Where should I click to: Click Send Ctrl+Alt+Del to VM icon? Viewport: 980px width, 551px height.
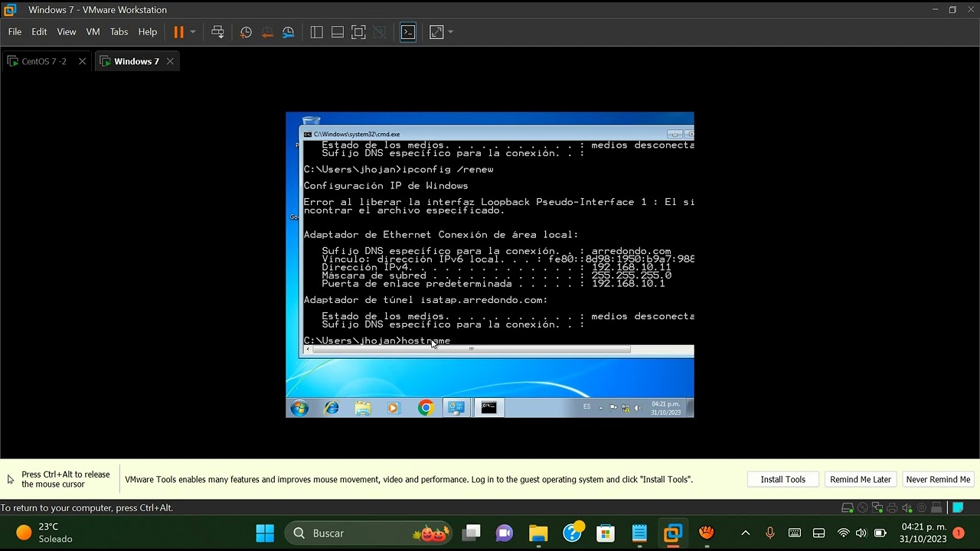(x=217, y=32)
